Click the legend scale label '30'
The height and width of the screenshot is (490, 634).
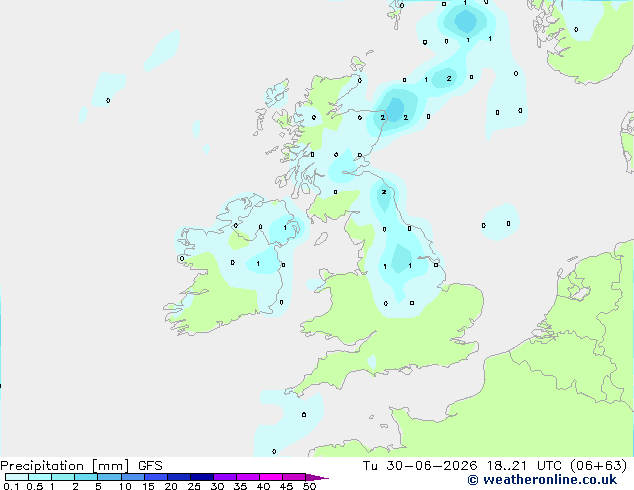[x=217, y=486]
